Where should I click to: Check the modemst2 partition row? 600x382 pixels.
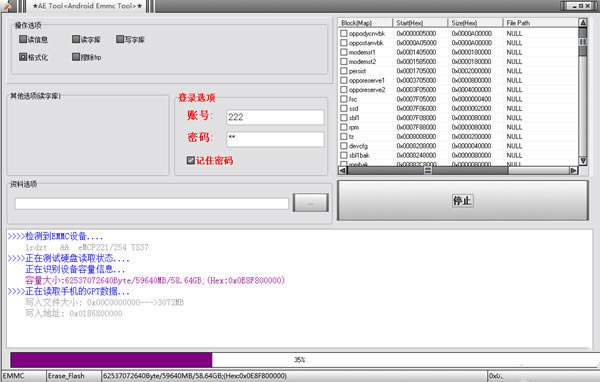coord(344,62)
